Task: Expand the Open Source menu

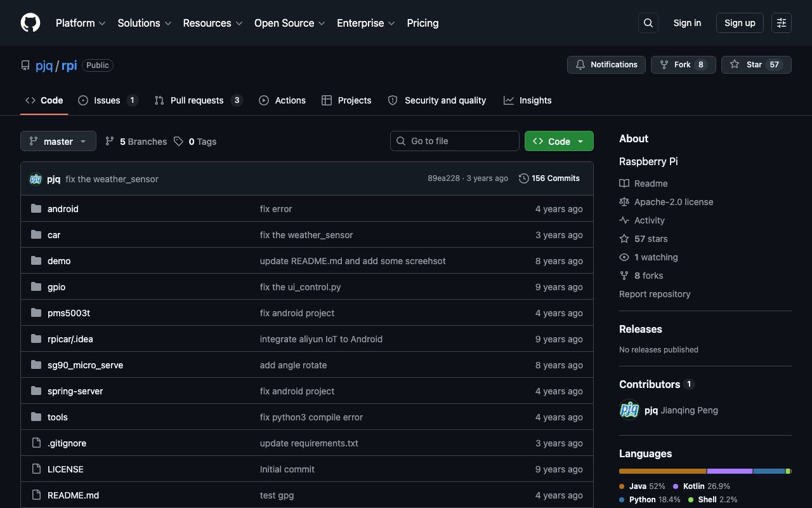Action: (290, 23)
